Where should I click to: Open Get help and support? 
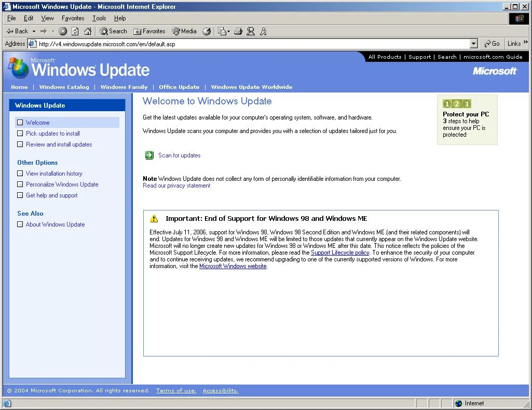51,195
